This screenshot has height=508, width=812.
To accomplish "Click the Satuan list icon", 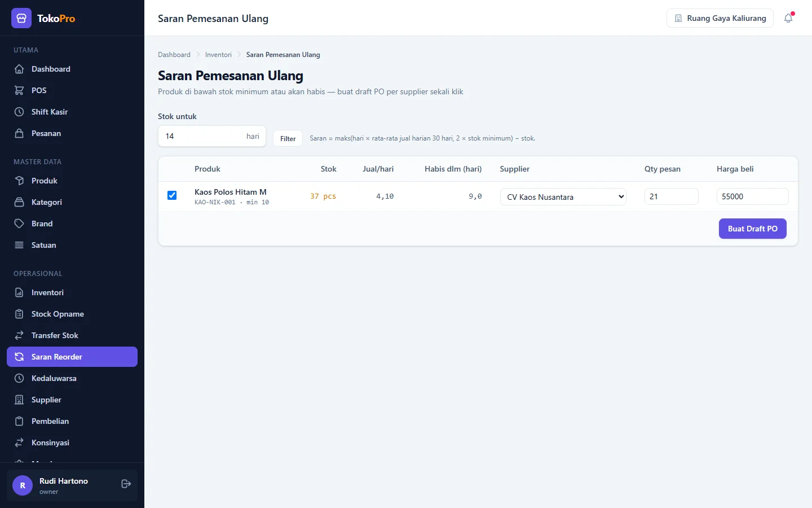I will tap(19, 245).
